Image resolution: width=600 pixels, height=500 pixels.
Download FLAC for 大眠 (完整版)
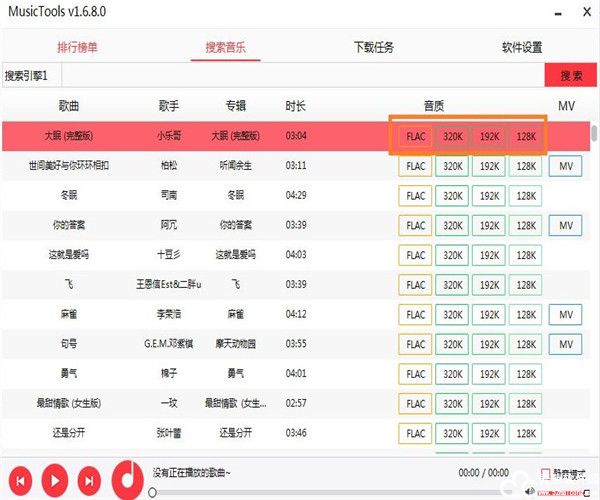[416, 137]
